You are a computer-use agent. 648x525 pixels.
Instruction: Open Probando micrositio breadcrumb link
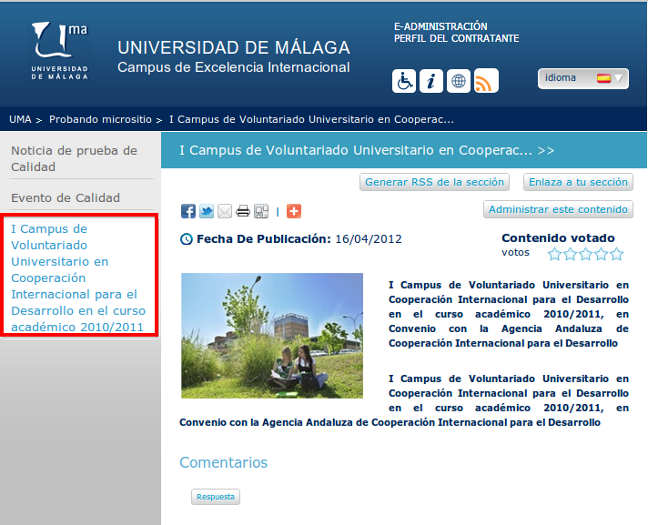(x=100, y=119)
